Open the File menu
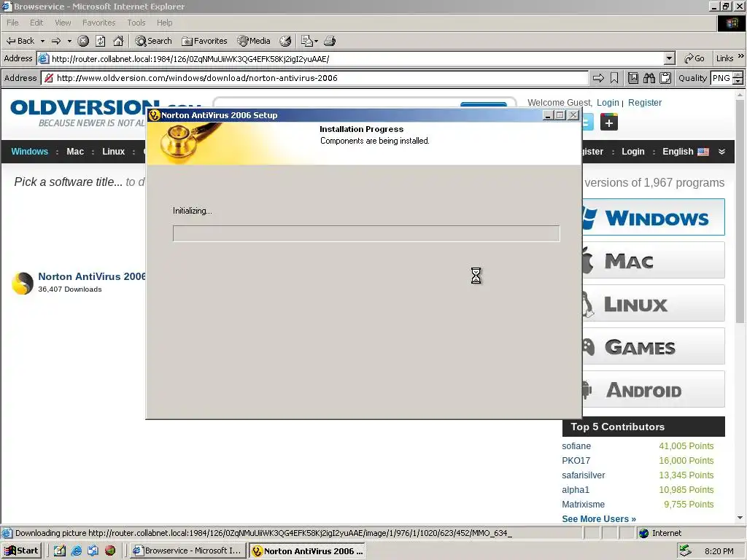 pyautogui.click(x=12, y=23)
